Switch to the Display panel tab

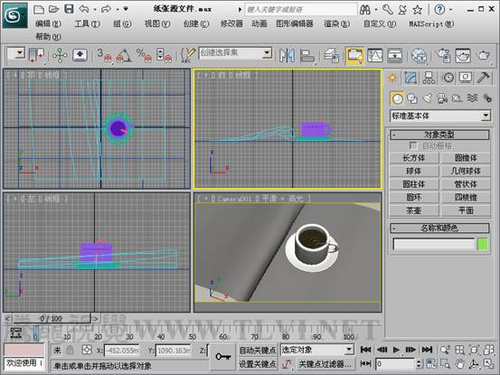(465, 78)
